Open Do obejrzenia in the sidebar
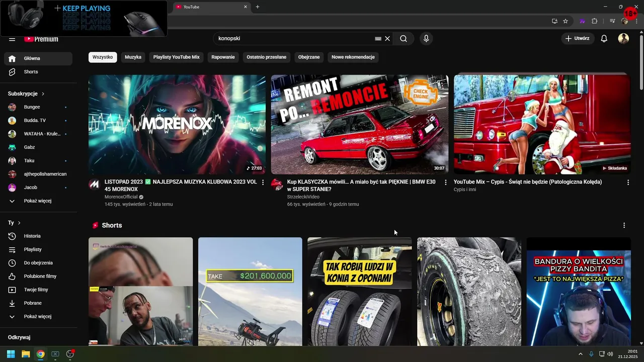The height and width of the screenshot is (362, 644). [x=38, y=262]
